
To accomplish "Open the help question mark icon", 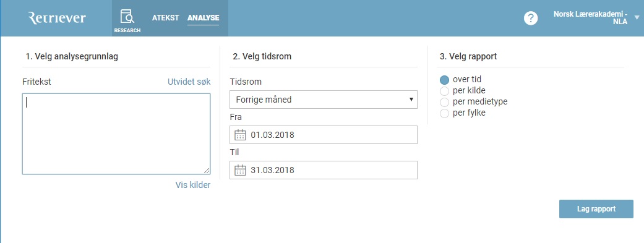I will [x=531, y=18].
